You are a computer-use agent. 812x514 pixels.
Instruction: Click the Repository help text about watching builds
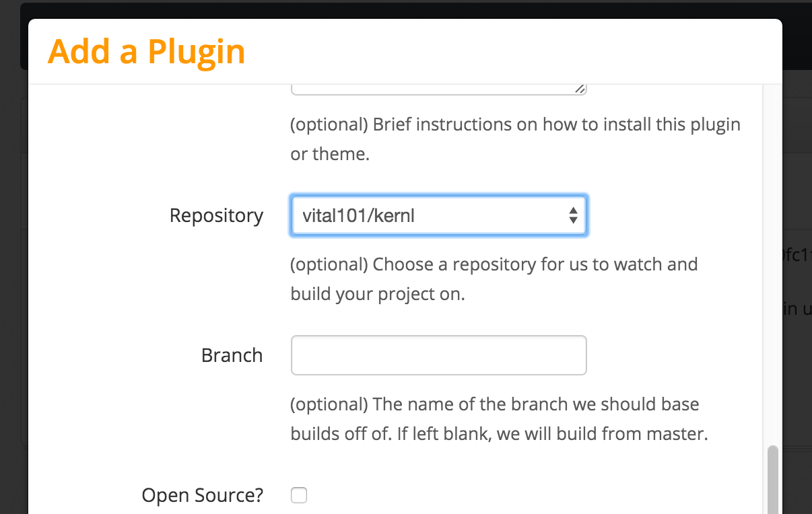coord(494,279)
